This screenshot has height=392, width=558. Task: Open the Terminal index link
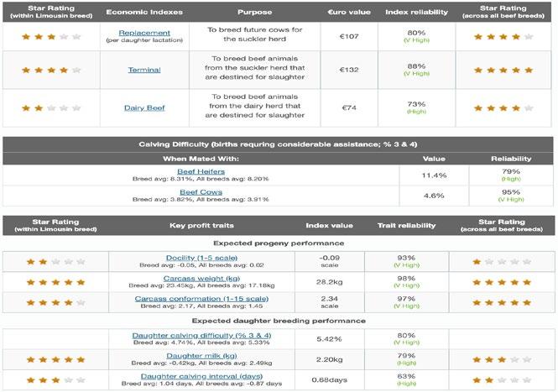click(144, 70)
